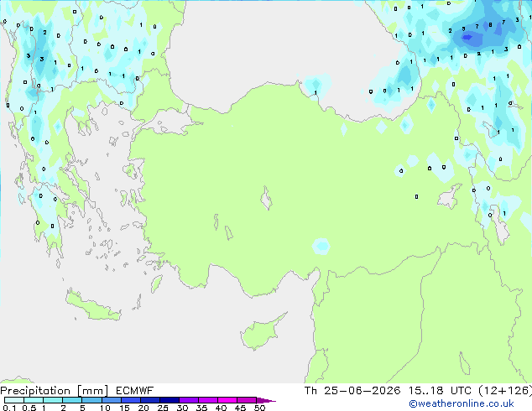Select the legend label 10
Viewport: 532px width, 411px height.
click(105, 408)
